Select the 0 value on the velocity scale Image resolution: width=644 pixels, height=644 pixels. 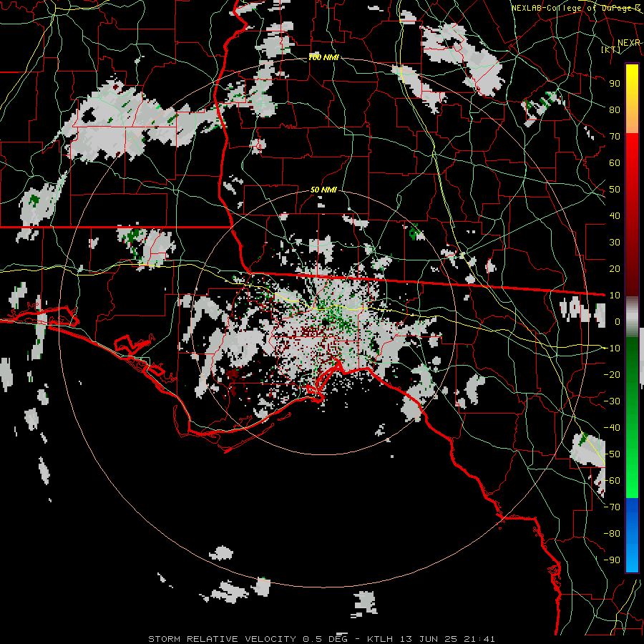(x=618, y=321)
